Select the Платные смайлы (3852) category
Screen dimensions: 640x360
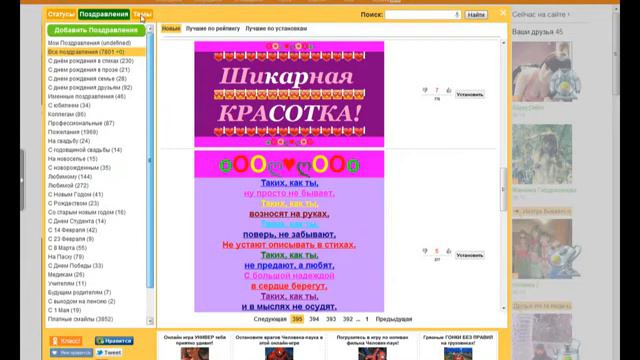(x=80, y=319)
